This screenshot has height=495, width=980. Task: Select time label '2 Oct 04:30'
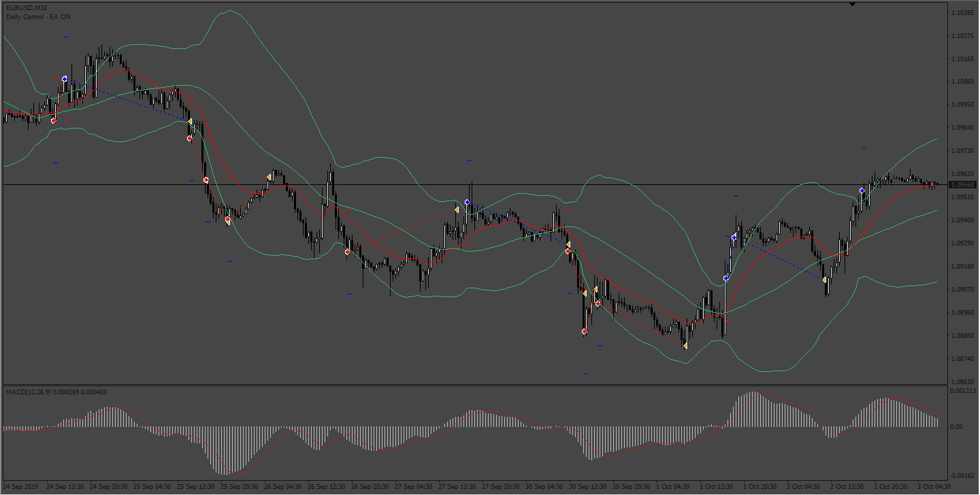(x=804, y=487)
